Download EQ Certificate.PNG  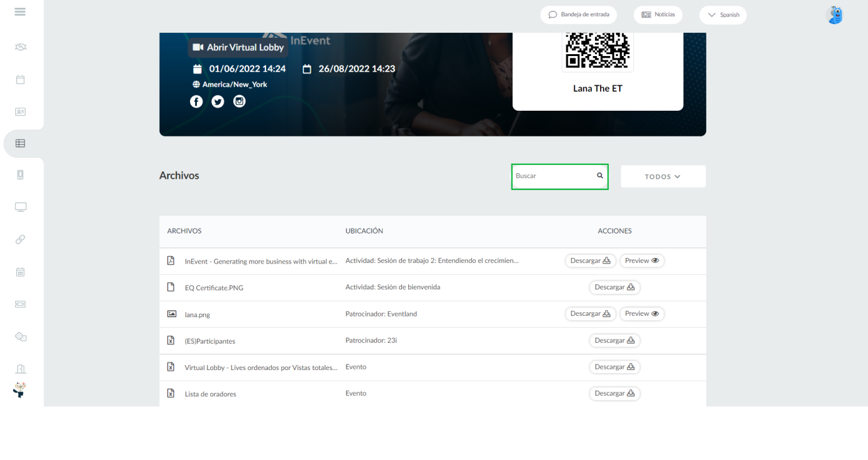615,287
